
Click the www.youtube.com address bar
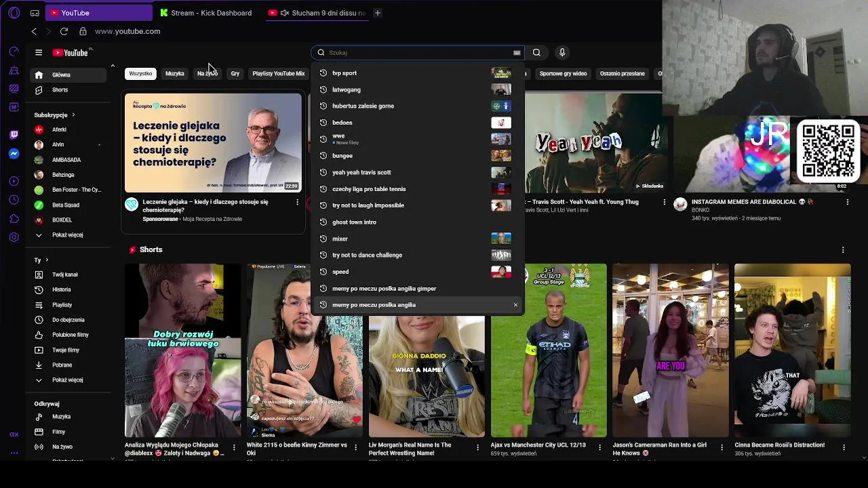(x=127, y=31)
